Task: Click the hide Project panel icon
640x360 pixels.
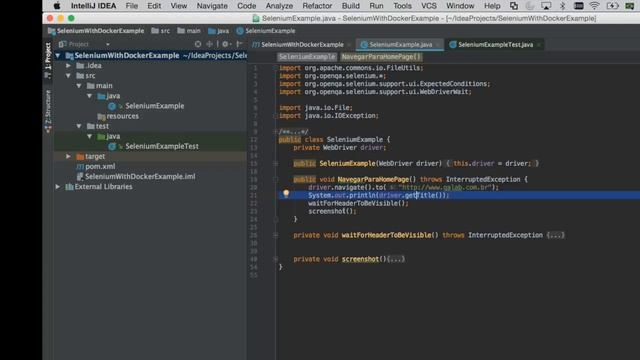Action: click(x=240, y=44)
